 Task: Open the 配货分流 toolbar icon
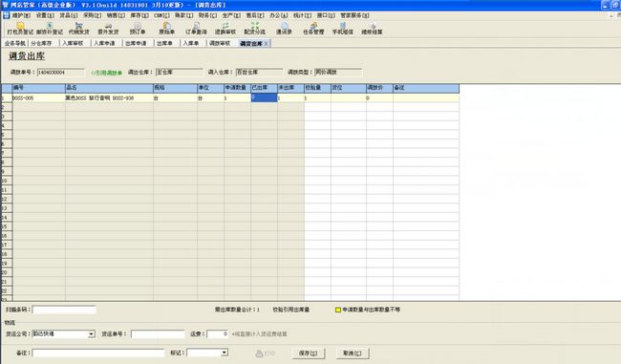pyautogui.click(x=255, y=28)
